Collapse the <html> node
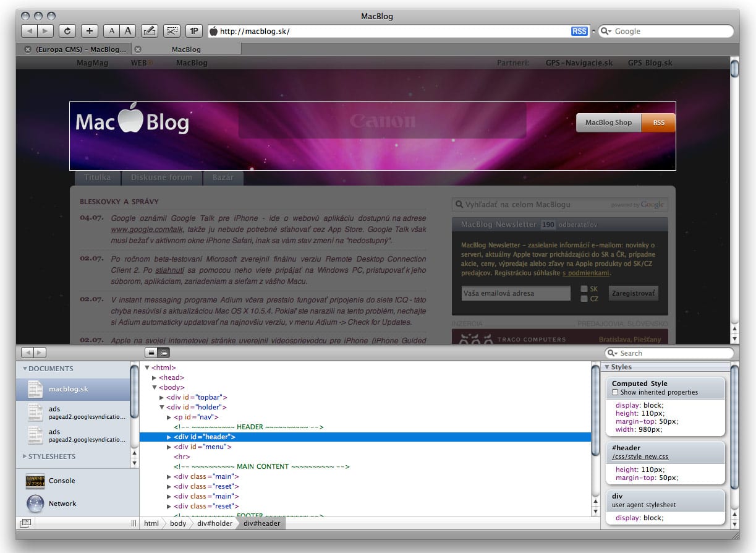 [147, 367]
